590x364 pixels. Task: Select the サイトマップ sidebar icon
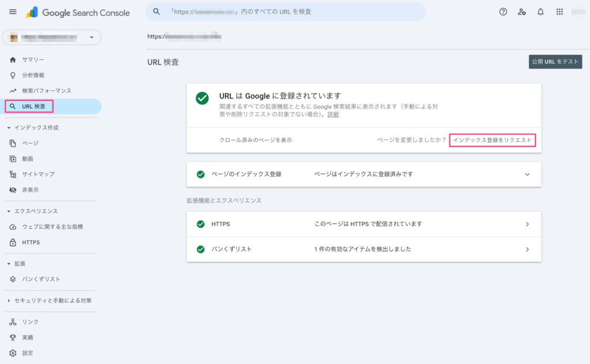(13, 174)
